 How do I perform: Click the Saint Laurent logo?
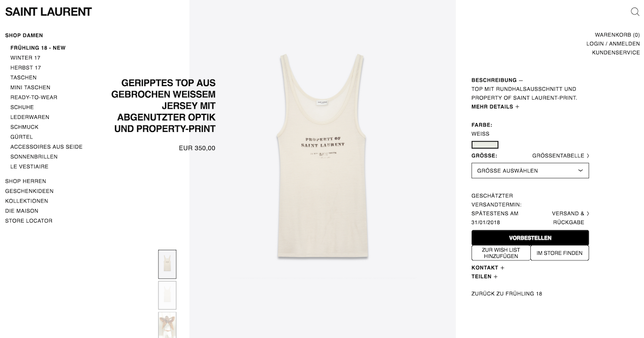click(48, 12)
